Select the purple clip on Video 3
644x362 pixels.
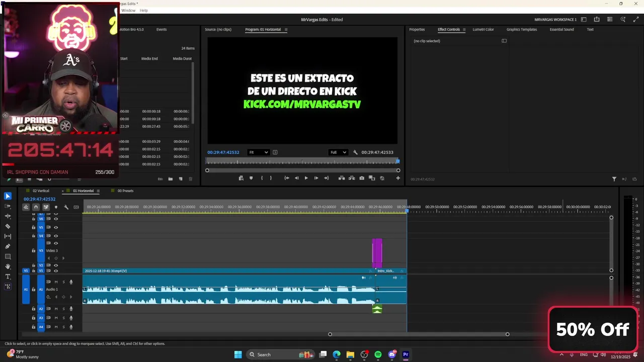click(x=377, y=253)
